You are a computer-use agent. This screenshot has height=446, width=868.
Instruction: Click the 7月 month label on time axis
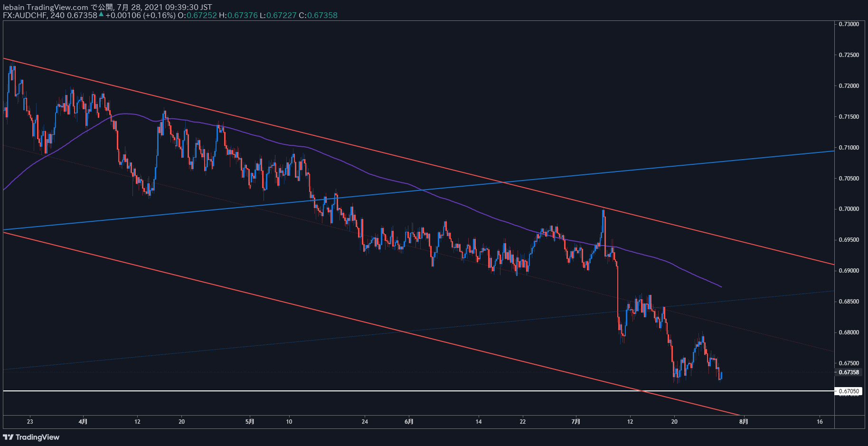pos(576,421)
